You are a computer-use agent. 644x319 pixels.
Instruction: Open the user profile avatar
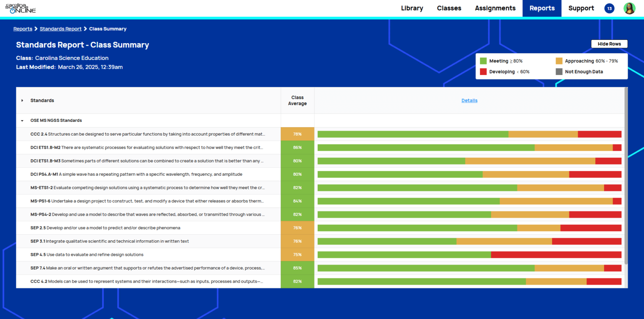click(x=629, y=8)
